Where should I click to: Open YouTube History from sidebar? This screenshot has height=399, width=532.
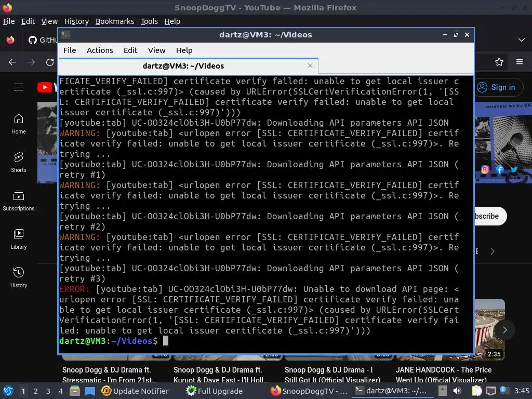(x=19, y=278)
